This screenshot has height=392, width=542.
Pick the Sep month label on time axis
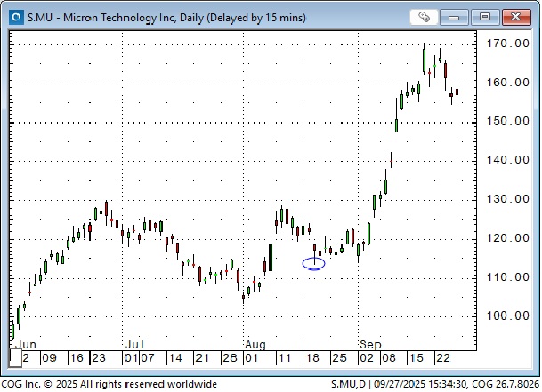click(x=370, y=344)
